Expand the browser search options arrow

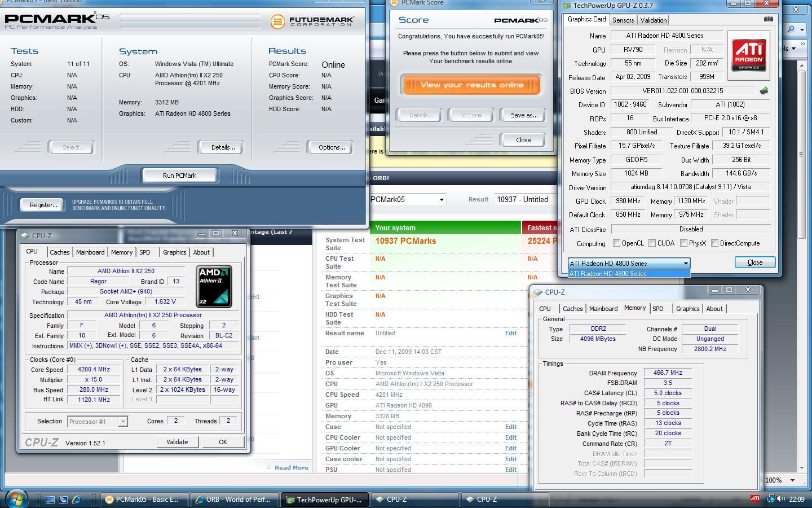pyautogui.click(x=802, y=29)
